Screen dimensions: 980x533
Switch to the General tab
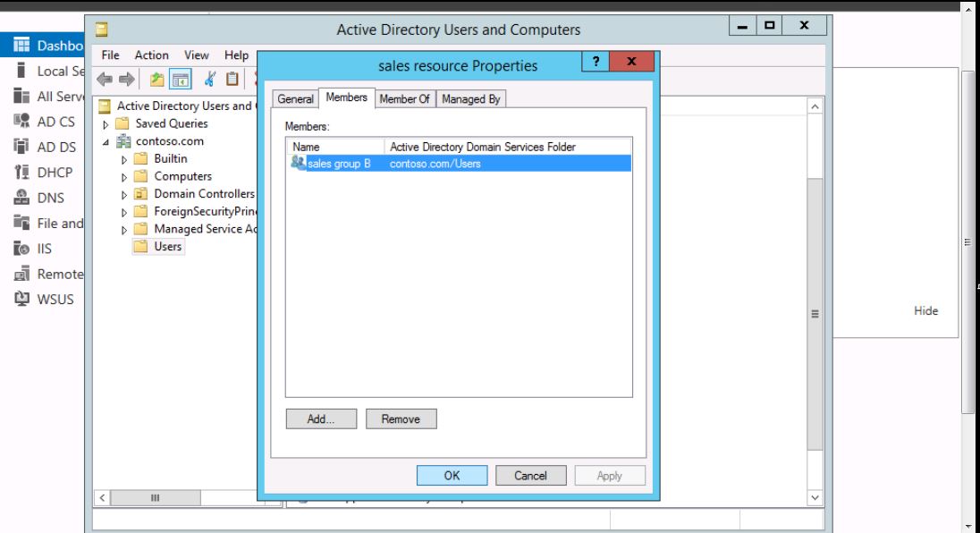click(295, 98)
